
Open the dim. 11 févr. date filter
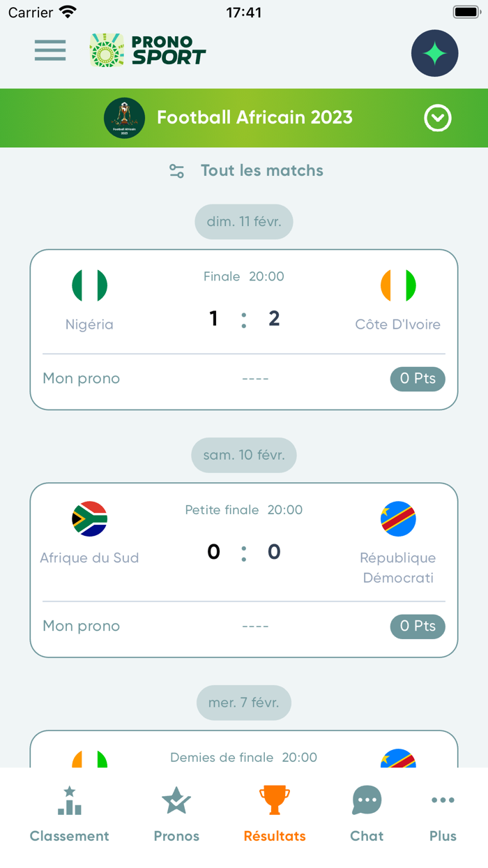(x=243, y=221)
